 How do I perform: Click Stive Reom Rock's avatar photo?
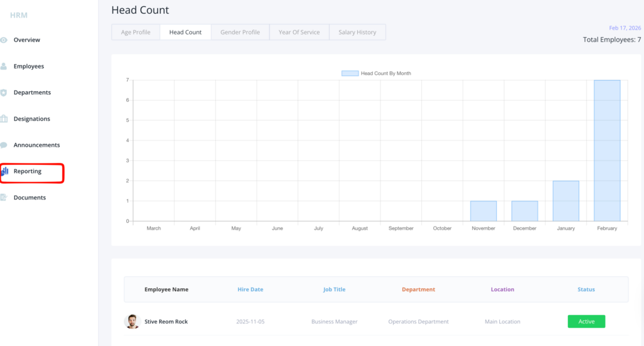(131, 321)
